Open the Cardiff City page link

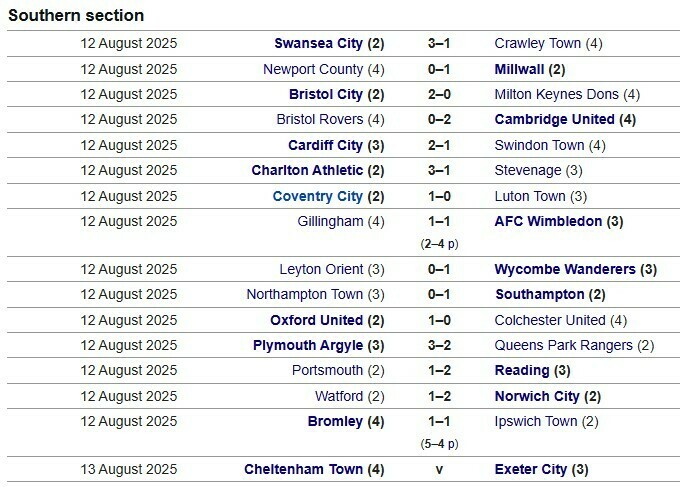pos(325,145)
